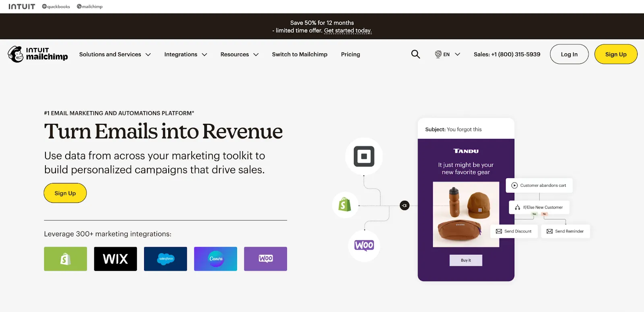This screenshot has height=312, width=644.
Task: Click the search magnifier icon
Action: point(415,54)
